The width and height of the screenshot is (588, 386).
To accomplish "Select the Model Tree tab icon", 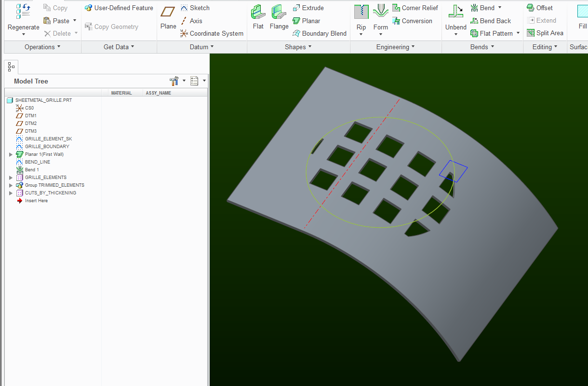I will click(11, 67).
